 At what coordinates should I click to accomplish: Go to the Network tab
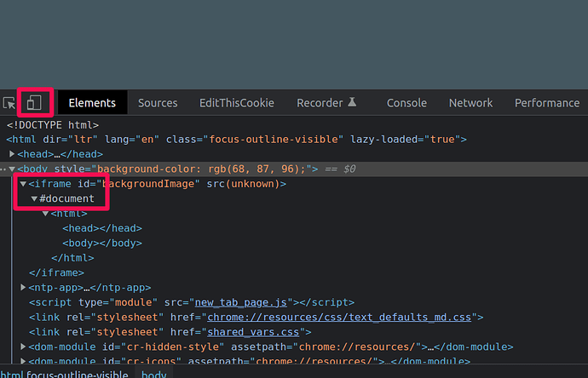pyautogui.click(x=470, y=103)
